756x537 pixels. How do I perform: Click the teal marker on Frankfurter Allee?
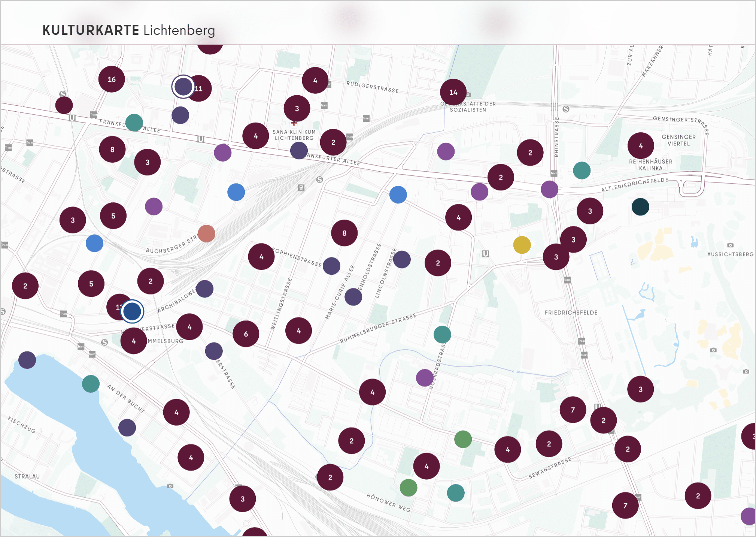click(134, 123)
